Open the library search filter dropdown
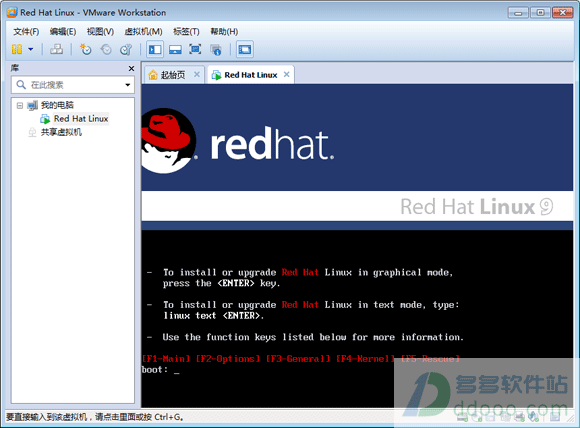The width and height of the screenshot is (580, 428). (128, 85)
